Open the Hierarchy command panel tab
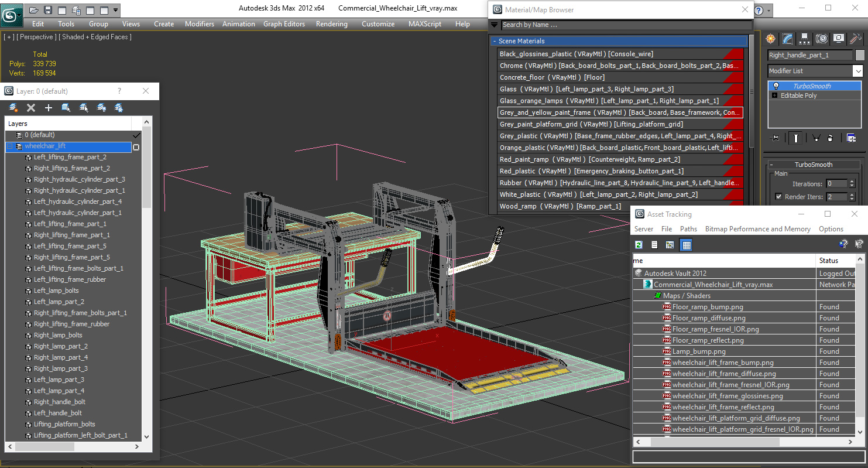868x468 pixels. coord(805,39)
